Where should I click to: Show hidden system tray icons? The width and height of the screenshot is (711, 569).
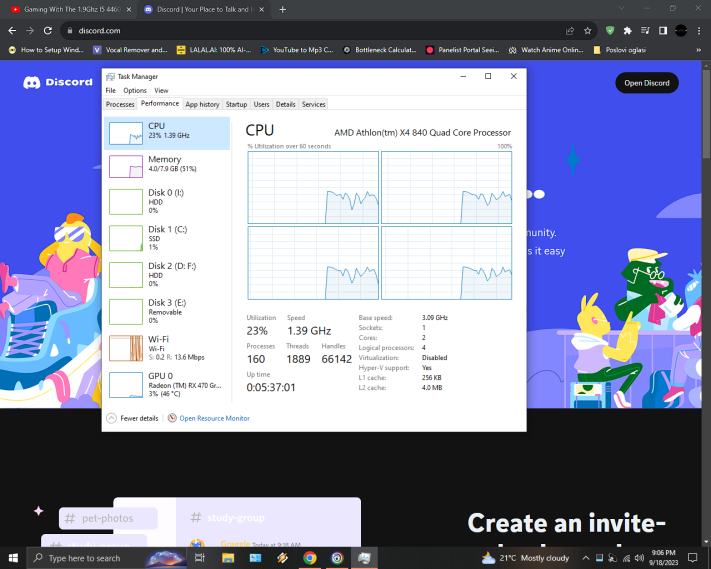pyautogui.click(x=585, y=558)
